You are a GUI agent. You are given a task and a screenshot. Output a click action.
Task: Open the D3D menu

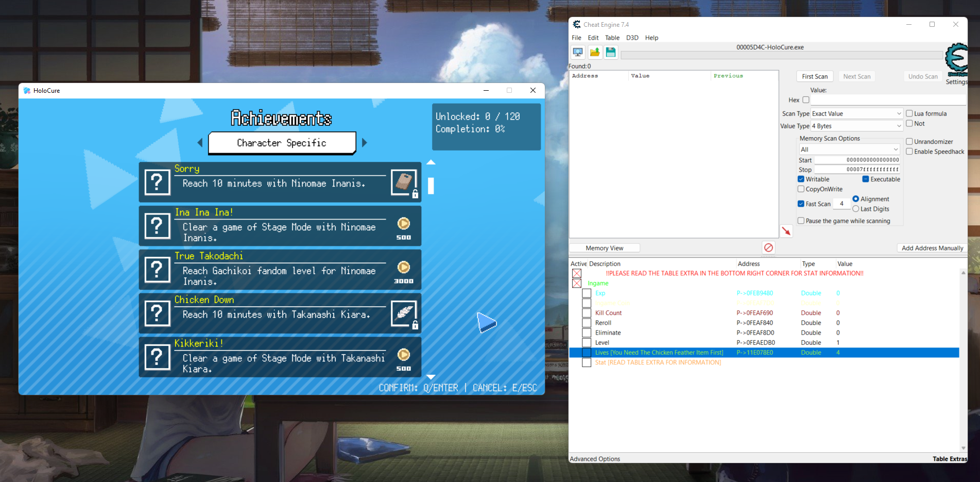[632, 38]
